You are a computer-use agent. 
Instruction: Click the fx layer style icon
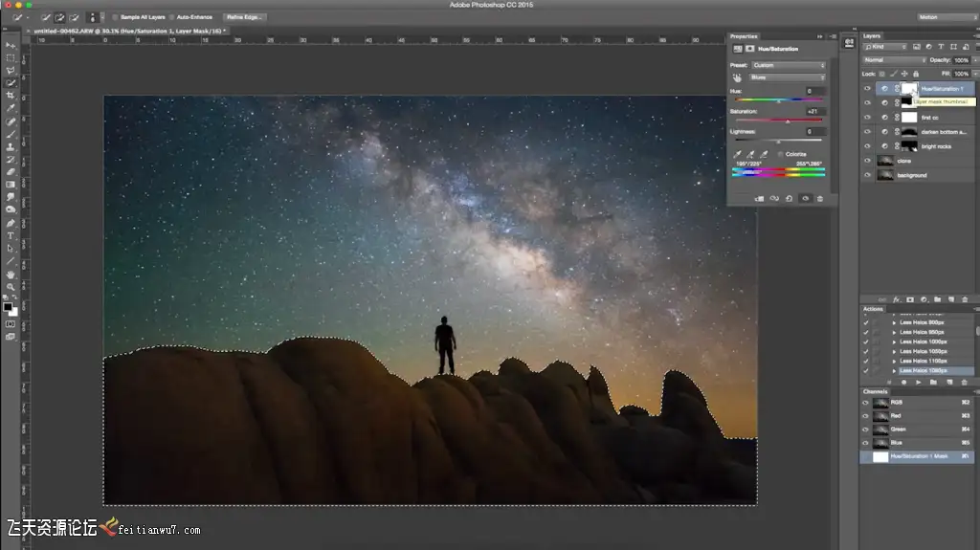(896, 299)
